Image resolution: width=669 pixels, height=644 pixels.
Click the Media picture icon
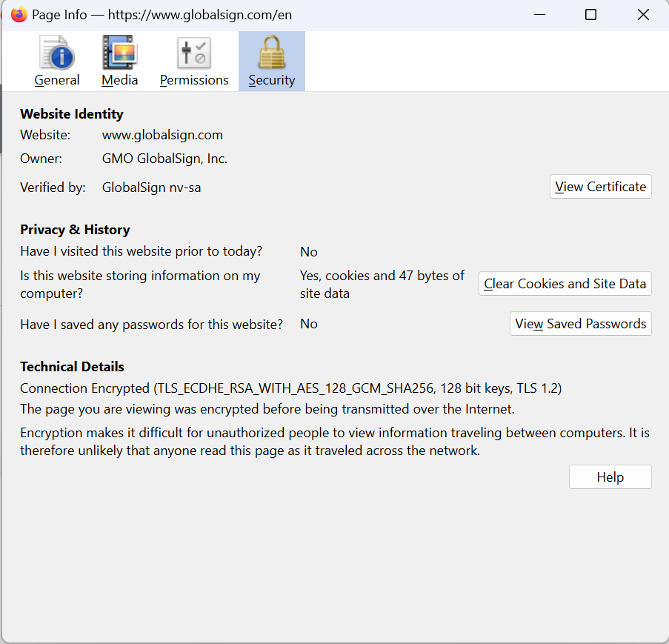coord(120,53)
